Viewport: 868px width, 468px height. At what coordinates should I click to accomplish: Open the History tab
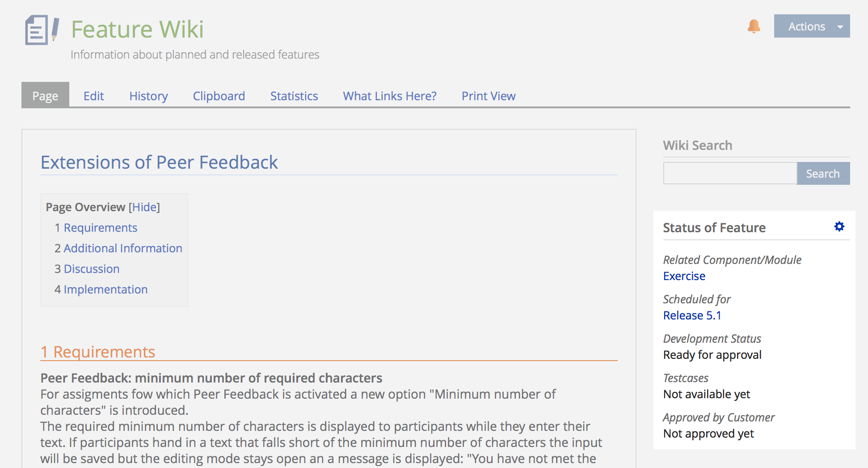point(148,96)
